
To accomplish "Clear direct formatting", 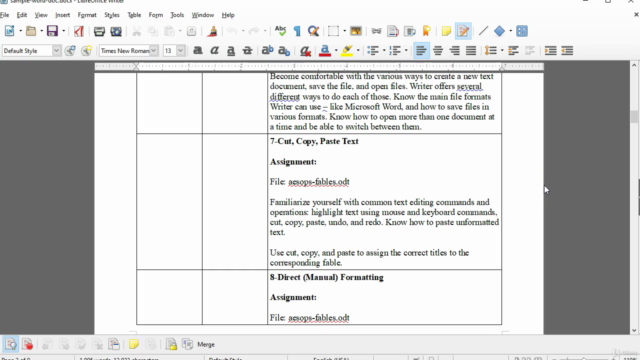I will (x=305, y=51).
